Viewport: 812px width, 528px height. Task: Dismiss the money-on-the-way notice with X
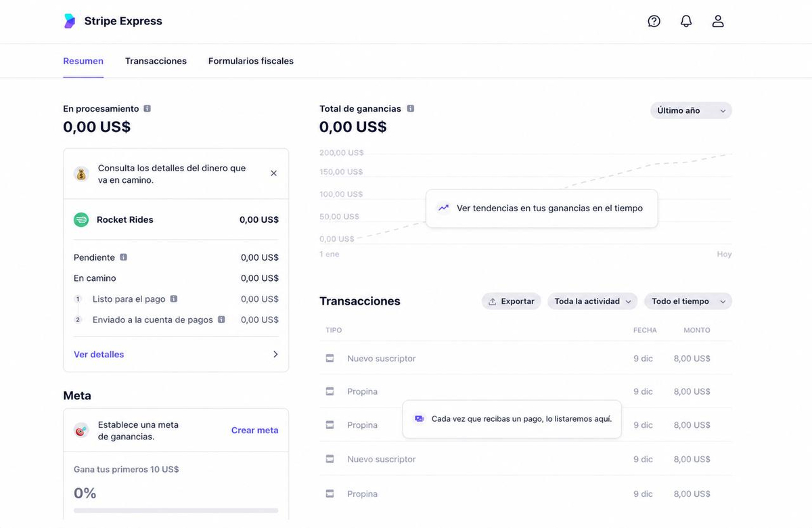(x=273, y=173)
